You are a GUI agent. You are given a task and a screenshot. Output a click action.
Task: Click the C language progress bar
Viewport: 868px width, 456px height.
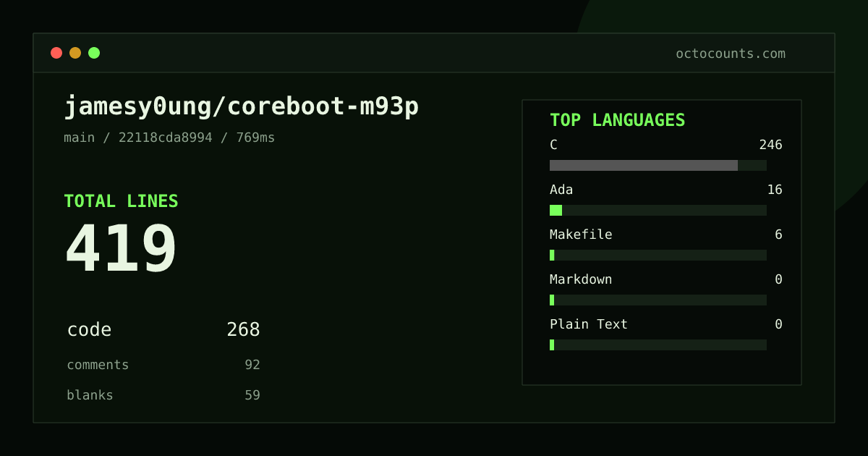[x=658, y=165]
